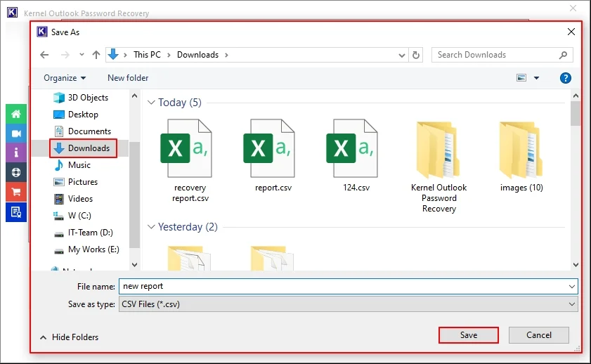Click the refresh button beside address bar
This screenshot has height=364, width=591.
416,55
